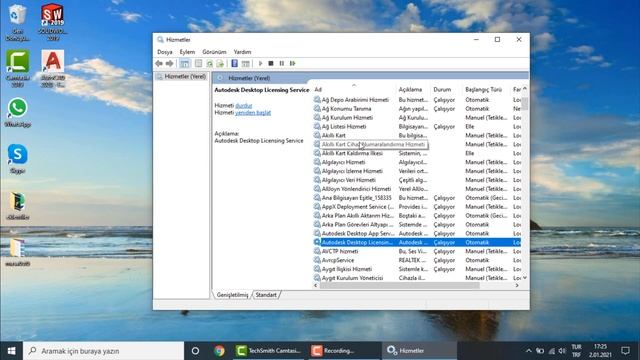Select Akıllı Kart Kaldırma İlkesi row
This screenshot has height=360, width=640.
click(416, 153)
